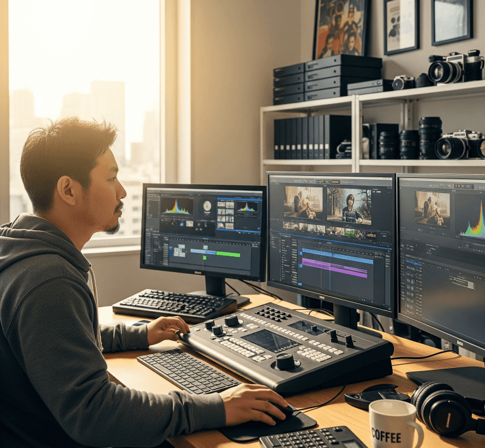Click blue button at bottom of center track headers
The height and width of the screenshot is (448, 485).
(300, 284)
